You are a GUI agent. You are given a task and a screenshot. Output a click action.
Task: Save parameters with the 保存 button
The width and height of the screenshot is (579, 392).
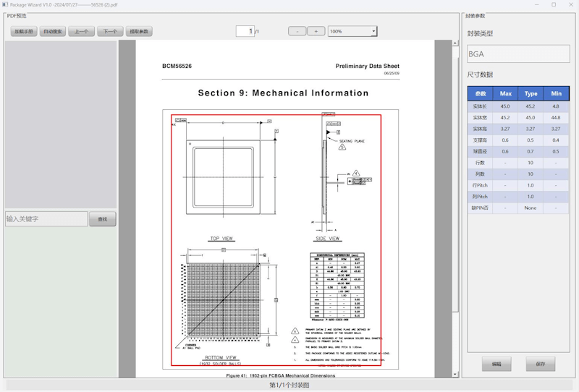coord(540,365)
